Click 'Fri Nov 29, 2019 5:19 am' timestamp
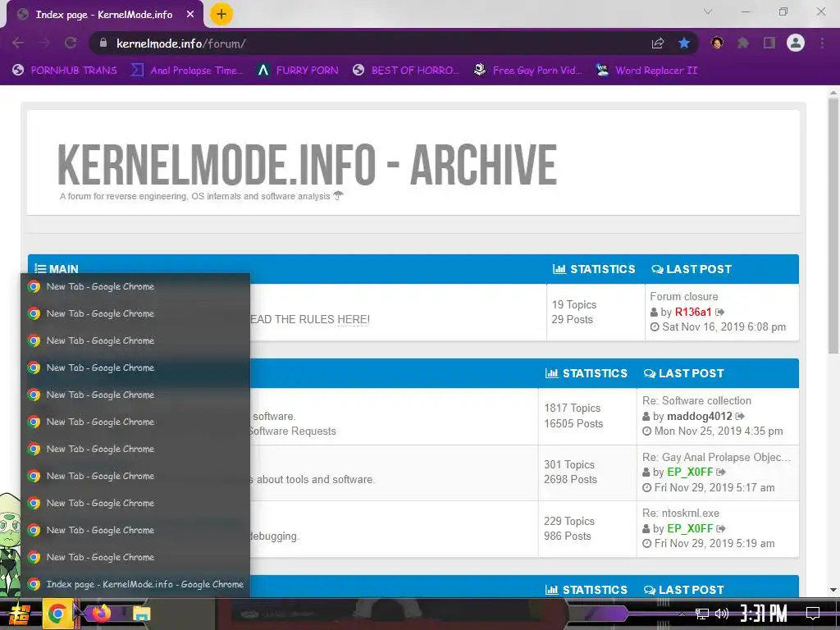This screenshot has width=840, height=630. 714,543
